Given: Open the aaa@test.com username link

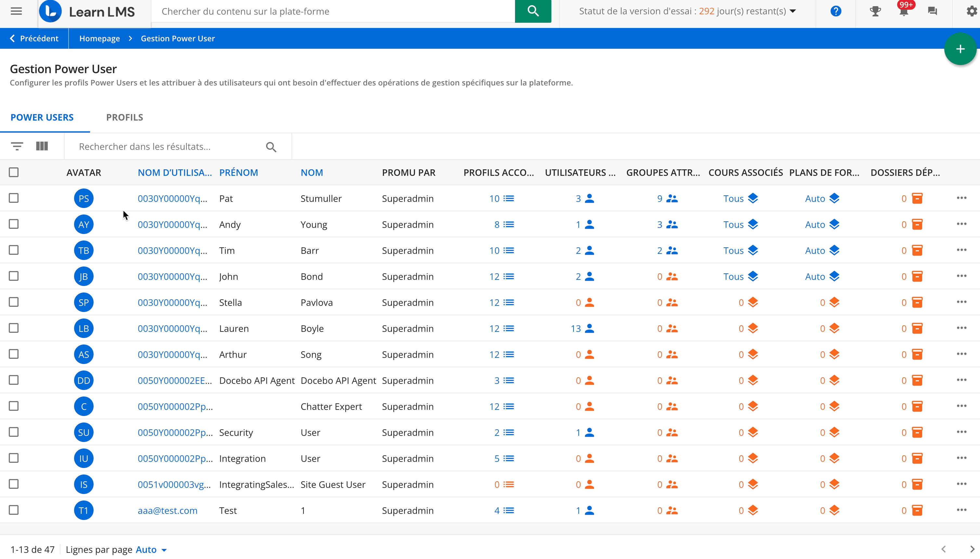Looking at the screenshot, I should 167,511.
